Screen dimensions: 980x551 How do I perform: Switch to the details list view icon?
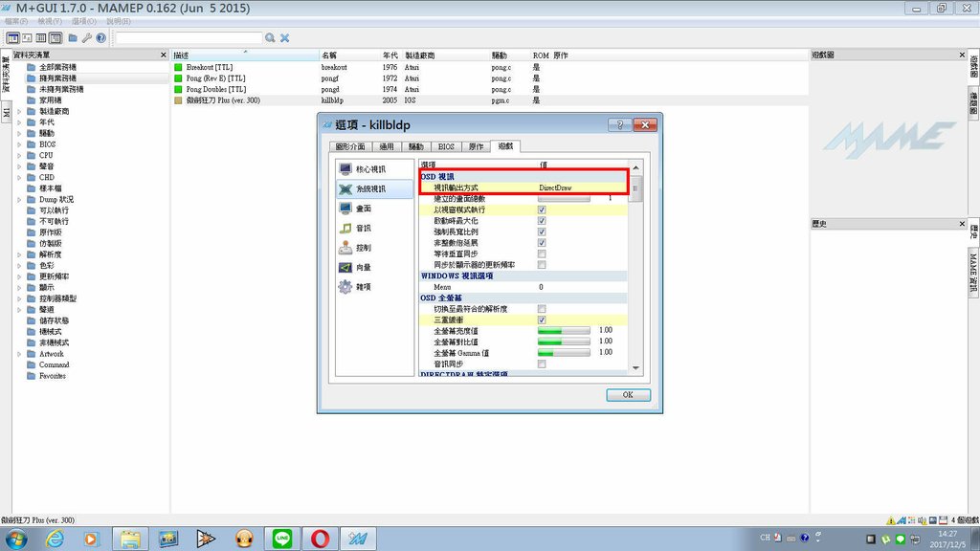[55, 38]
